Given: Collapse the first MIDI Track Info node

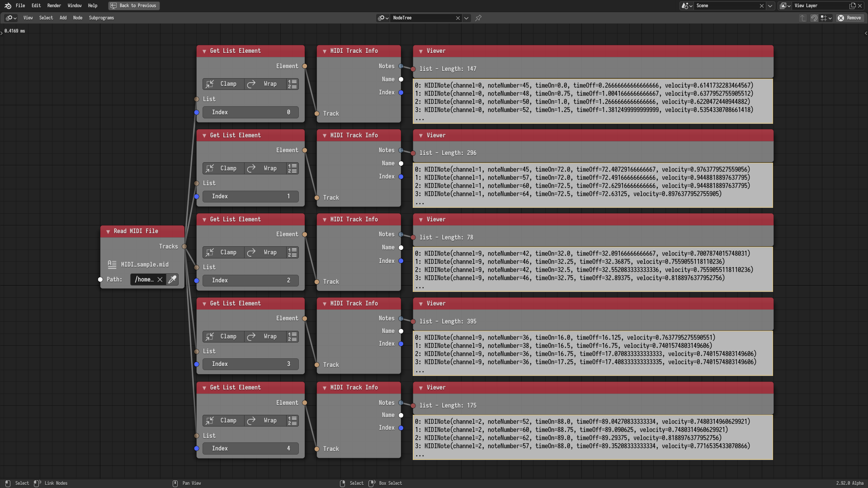Looking at the screenshot, I should tap(325, 52).
